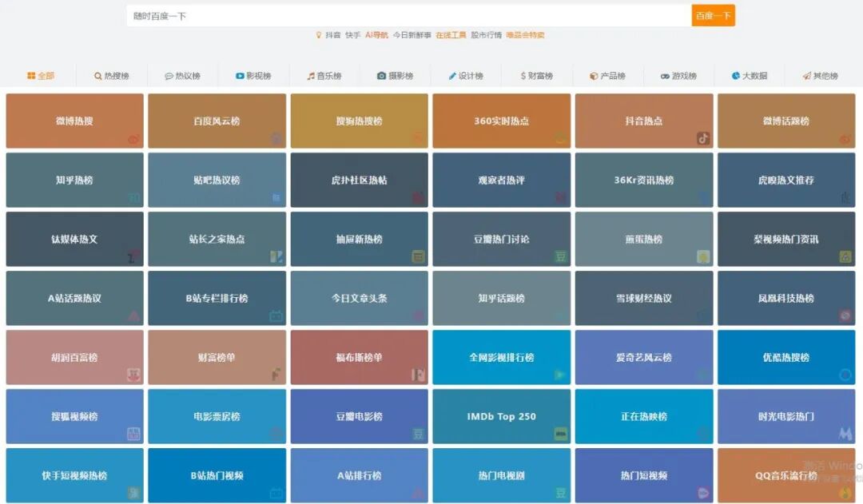Open the 知乎热榜 card

click(x=75, y=180)
